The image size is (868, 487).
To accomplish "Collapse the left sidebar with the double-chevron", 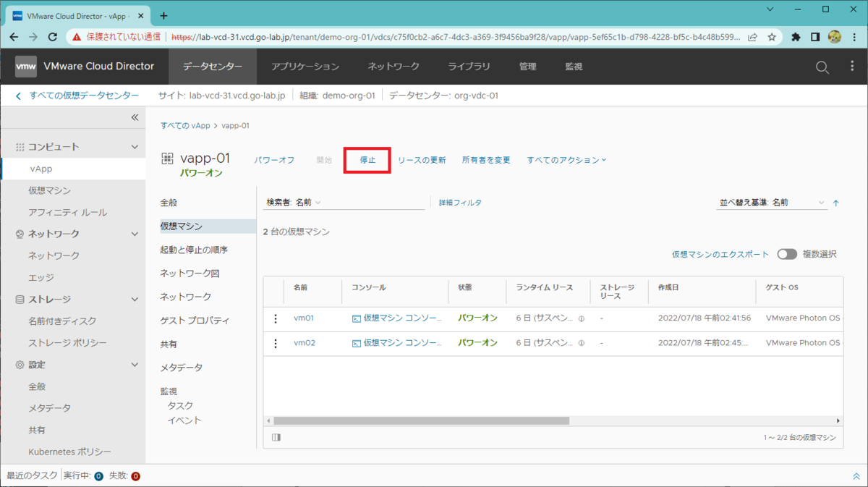I will (x=134, y=117).
